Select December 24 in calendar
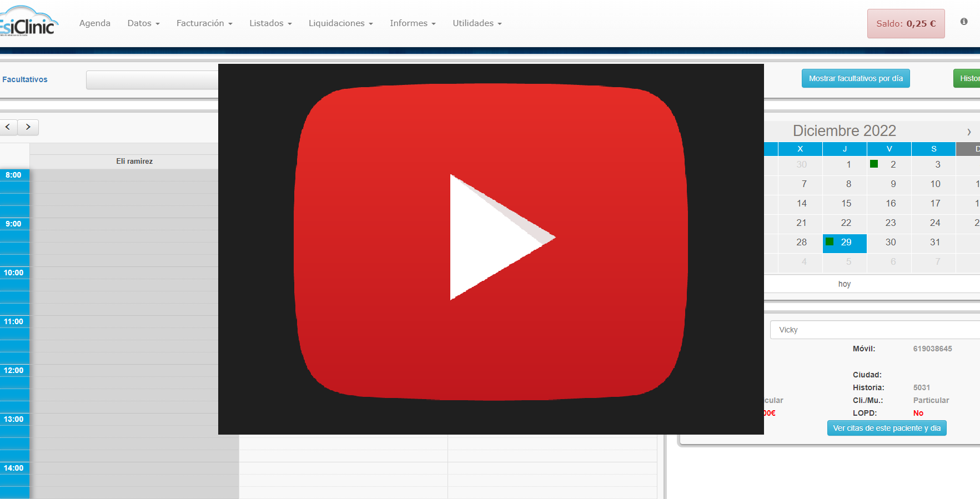This screenshot has height=499, width=980. point(933,223)
